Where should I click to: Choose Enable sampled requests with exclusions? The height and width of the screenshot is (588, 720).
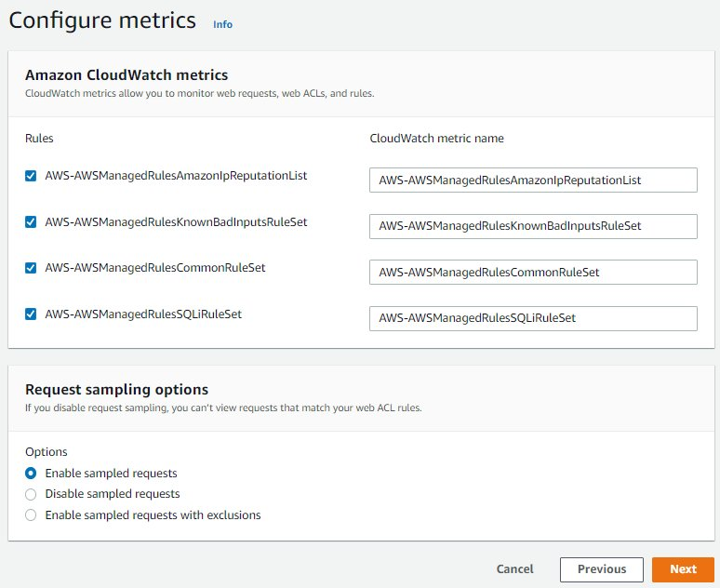click(31, 514)
